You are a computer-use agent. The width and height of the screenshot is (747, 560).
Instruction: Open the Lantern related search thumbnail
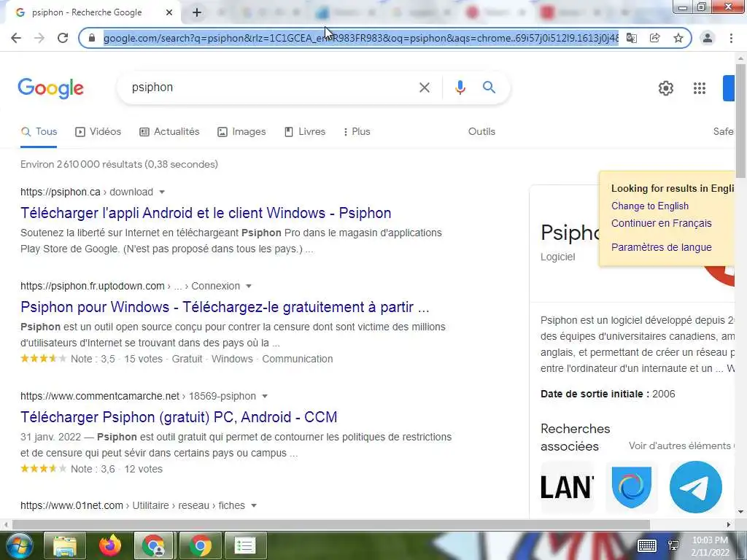568,486
